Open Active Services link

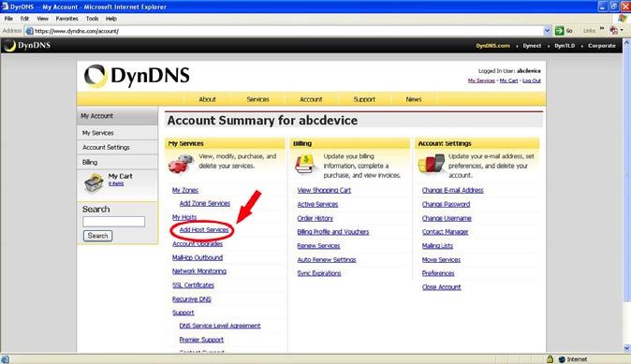(x=317, y=204)
